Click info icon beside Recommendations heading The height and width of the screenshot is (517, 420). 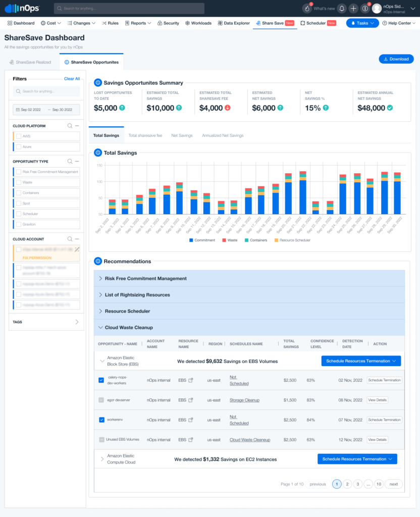click(x=98, y=261)
